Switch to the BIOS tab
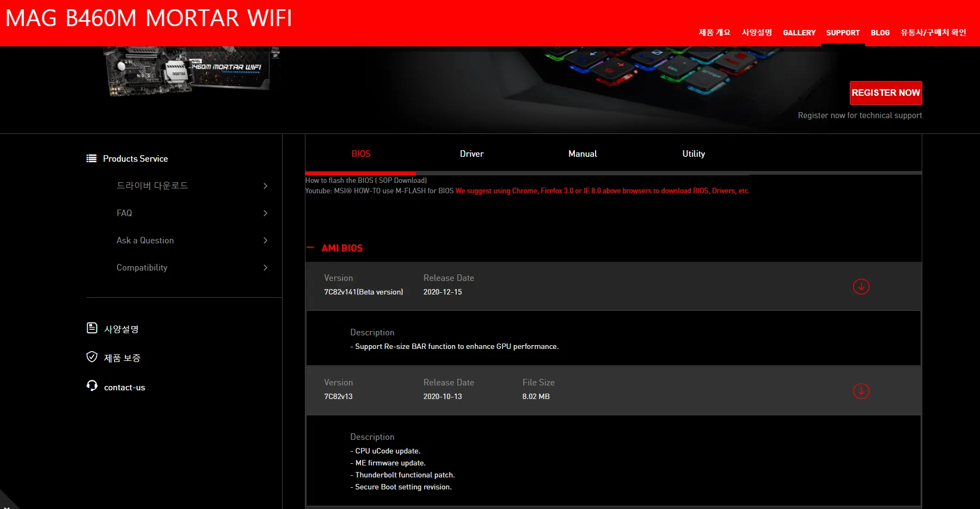This screenshot has height=509, width=980. 360,154
